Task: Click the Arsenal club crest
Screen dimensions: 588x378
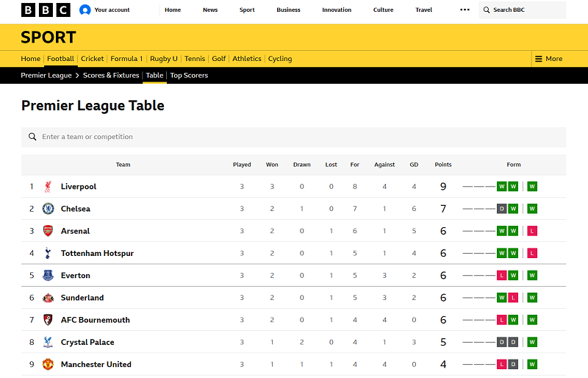Action: pos(48,231)
